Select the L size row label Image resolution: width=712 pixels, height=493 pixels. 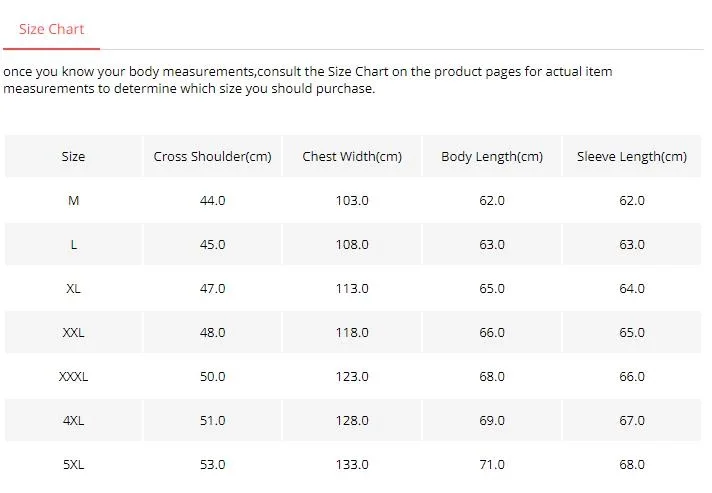(73, 244)
